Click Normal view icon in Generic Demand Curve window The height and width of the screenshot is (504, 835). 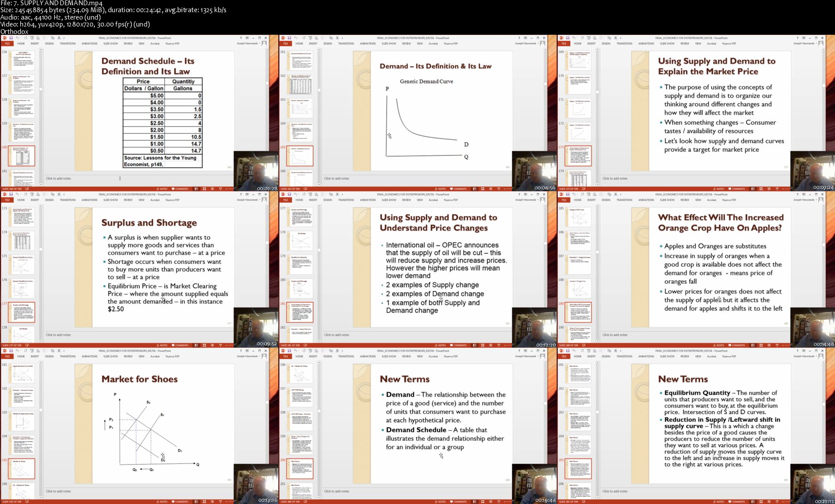pos(474,189)
